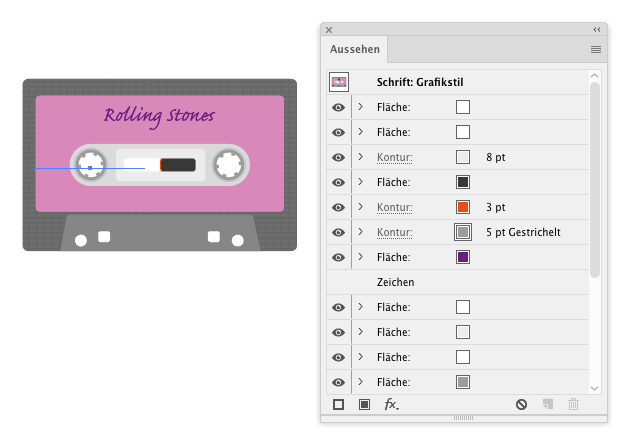Click the left tape reel of the cassette
This screenshot has height=446, width=638.
pos(91,165)
